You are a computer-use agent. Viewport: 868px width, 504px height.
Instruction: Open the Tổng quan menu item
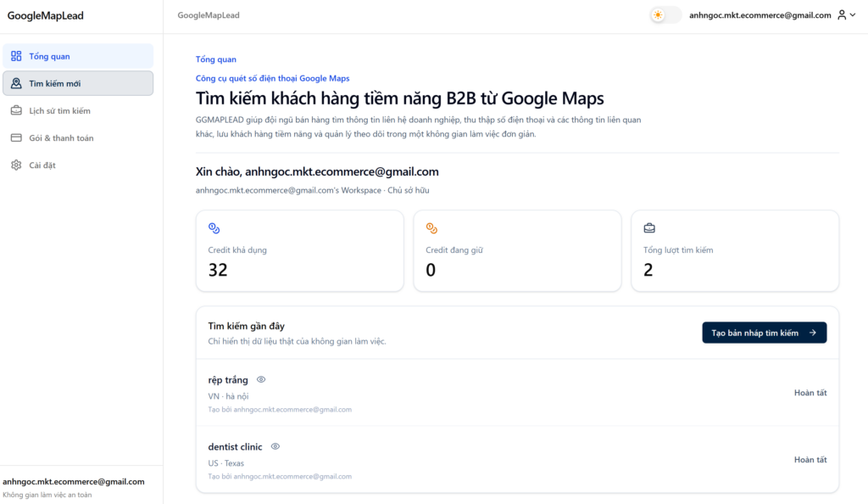78,56
